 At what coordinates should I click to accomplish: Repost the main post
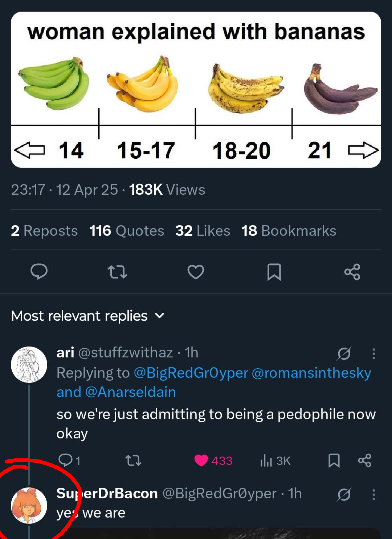pyautogui.click(x=118, y=272)
